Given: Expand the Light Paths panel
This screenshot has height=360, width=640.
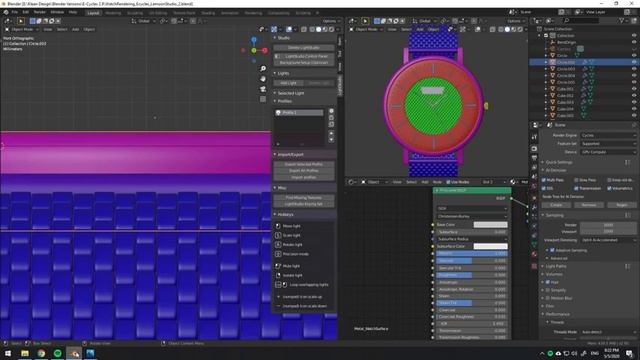Looking at the screenshot, I should 556,266.
